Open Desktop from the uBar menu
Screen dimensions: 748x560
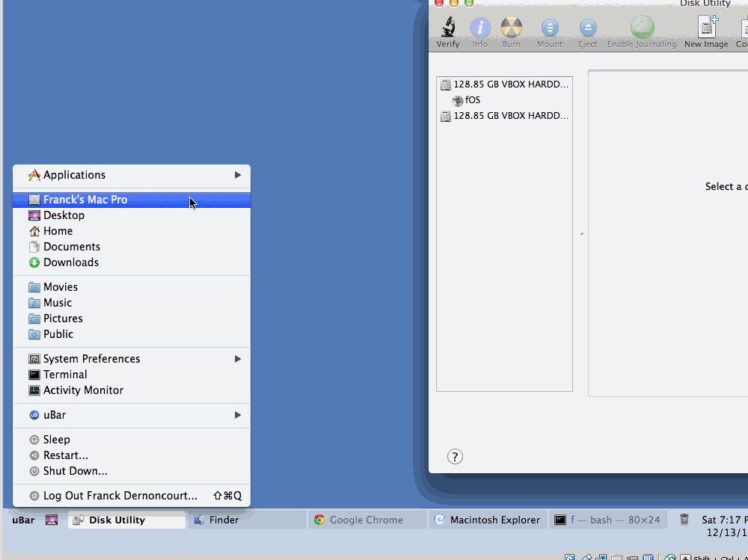132,215
